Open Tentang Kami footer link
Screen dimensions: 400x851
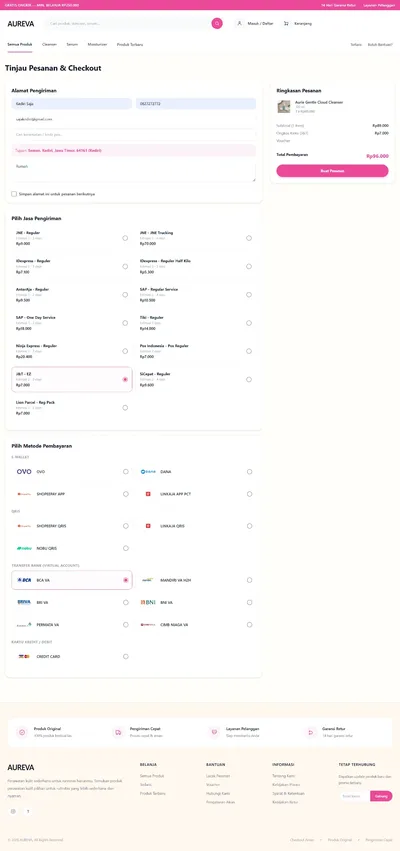coord(282,776)
